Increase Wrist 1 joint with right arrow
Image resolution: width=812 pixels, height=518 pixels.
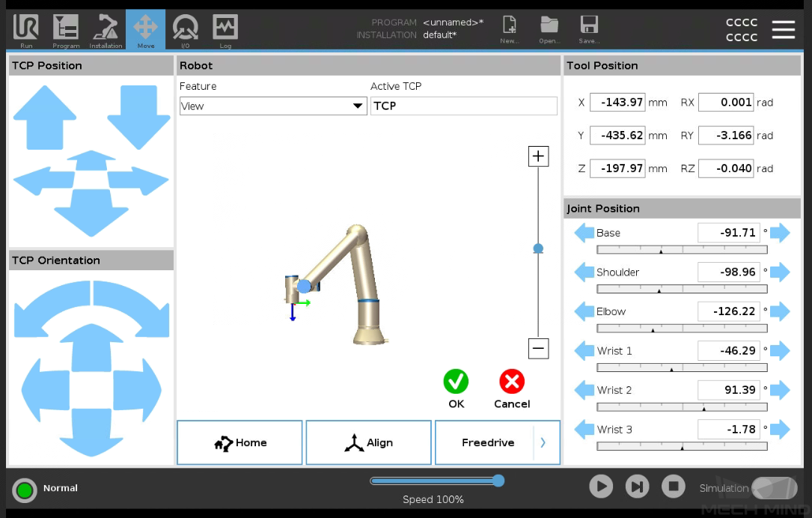tap(780, 350)
